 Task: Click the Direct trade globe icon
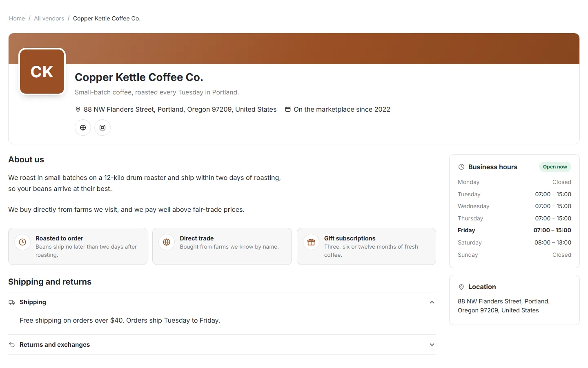coord(167,242)
